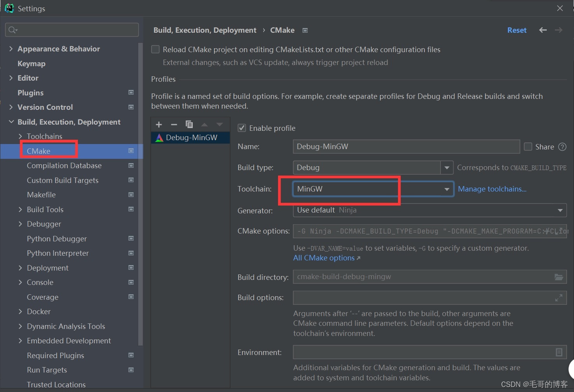Viewport: 574px width, 392px height.
Task: Move profile up arrow
Action: tap(204, 125)
